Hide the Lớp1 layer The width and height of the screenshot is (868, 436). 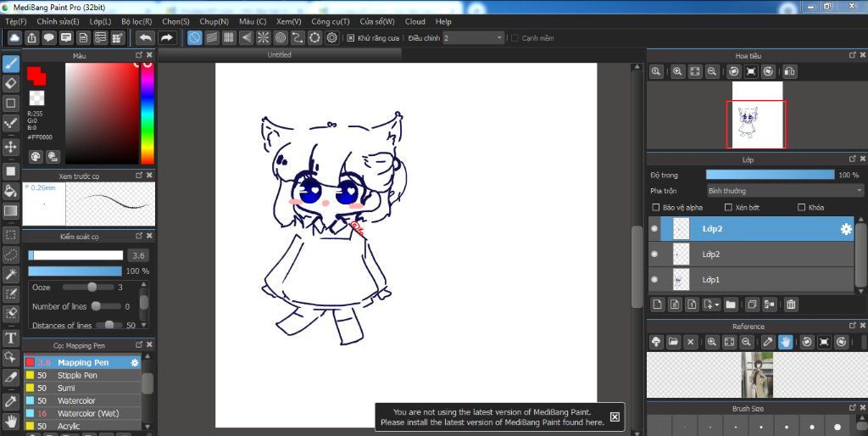click(655, 280)
